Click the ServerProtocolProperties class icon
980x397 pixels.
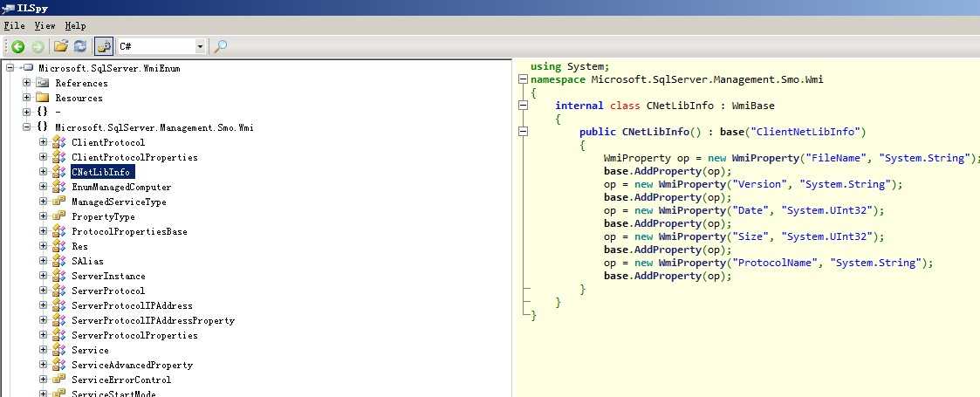[58, 335]
